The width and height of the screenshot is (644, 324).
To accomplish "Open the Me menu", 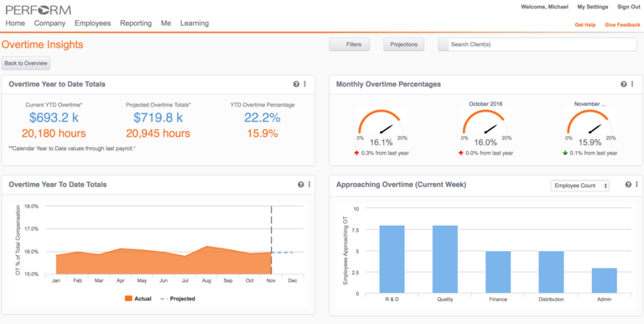I will [166, 24].
